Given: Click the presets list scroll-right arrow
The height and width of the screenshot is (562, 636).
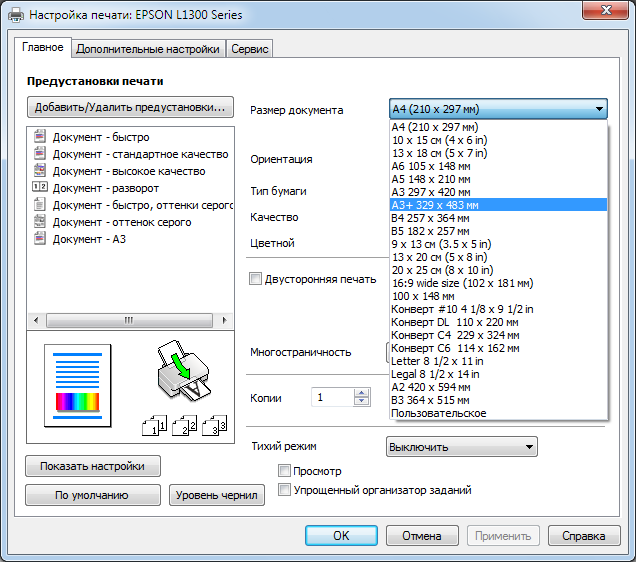Looking at the screenshot, I should click(224, 320).
